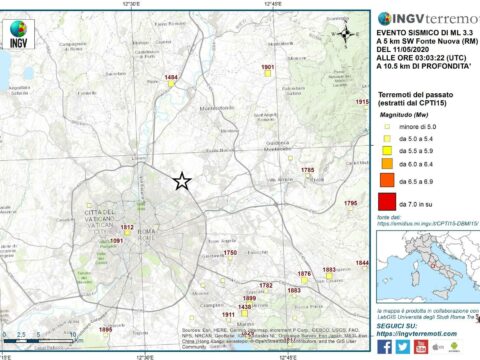480x360 pixels.
Task: Select the 1901 earthquake marker
Action: coord(267,73)
